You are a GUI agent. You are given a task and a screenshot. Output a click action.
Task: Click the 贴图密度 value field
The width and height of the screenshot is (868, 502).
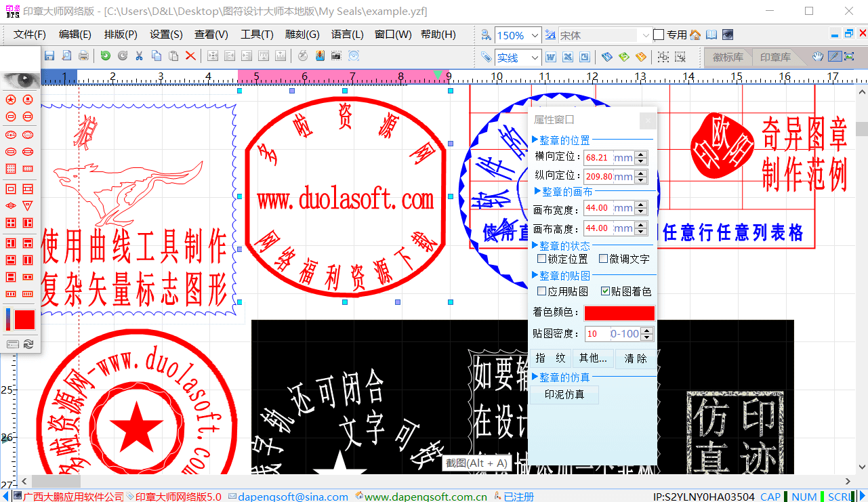point(598,334)
